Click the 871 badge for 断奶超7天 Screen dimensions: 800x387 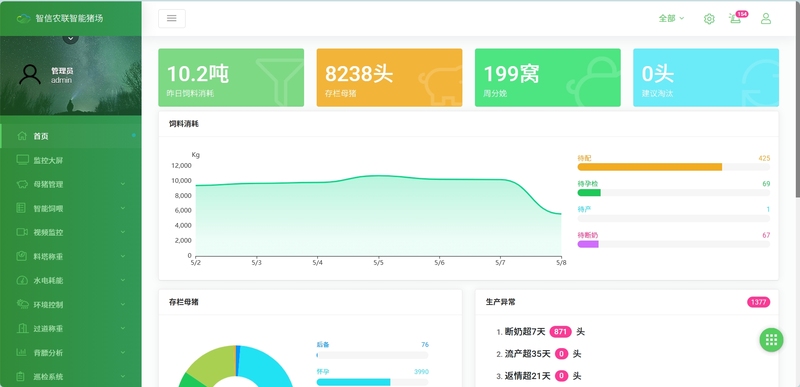point(561,331)
